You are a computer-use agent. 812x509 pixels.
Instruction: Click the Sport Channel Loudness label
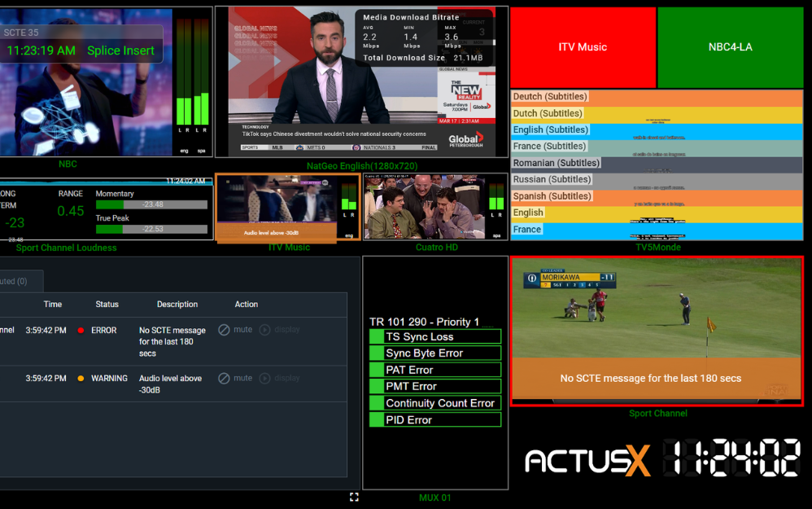pos(66,248)
